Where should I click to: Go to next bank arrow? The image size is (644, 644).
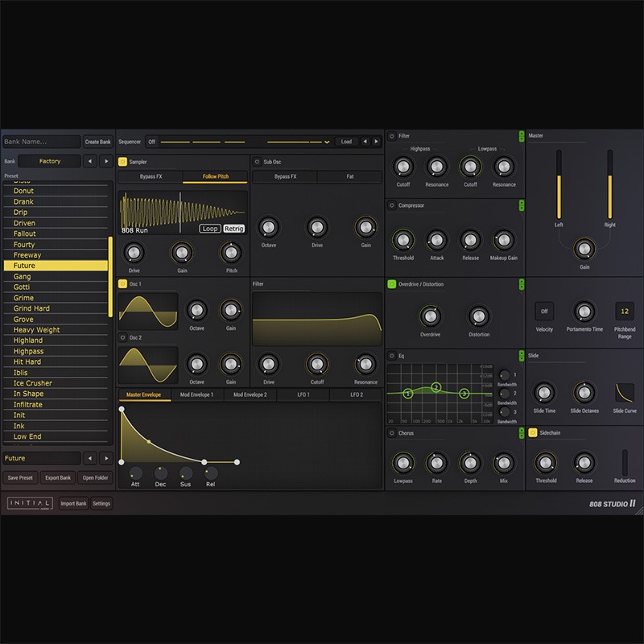pos(106,162)
